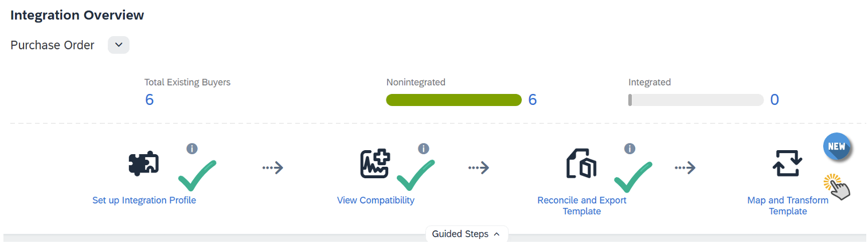Viewport: 868px width, 243px height.
Task: Open info tooltip for Set up Integration Profile
Action: (x=192, y=148)
